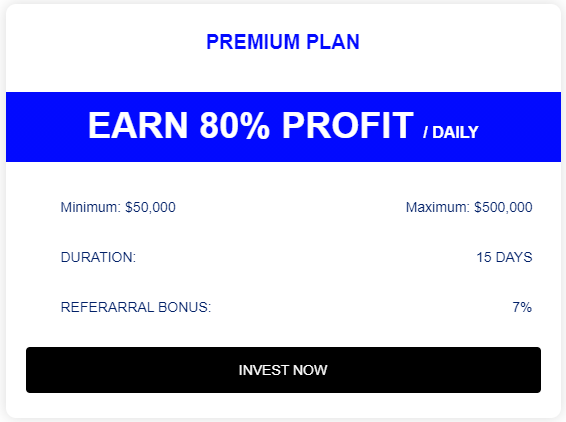The height and width of the screenshot is (422, 566).
Task: Click the word PREMIUM in the title
Action: click(253, 42)
